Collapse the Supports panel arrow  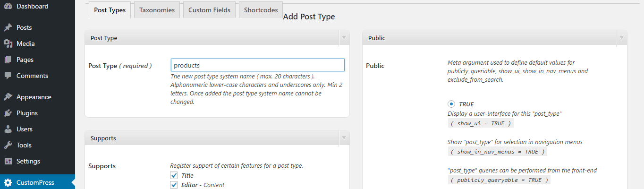(x=344, y=138)
